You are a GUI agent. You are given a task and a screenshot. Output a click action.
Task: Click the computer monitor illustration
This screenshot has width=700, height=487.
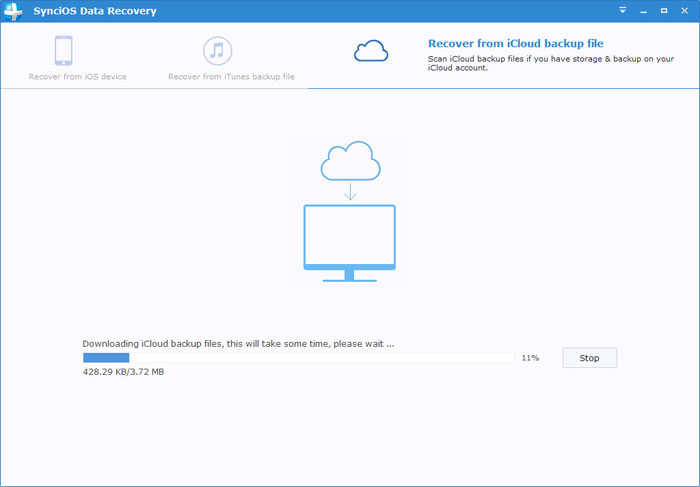350,243
